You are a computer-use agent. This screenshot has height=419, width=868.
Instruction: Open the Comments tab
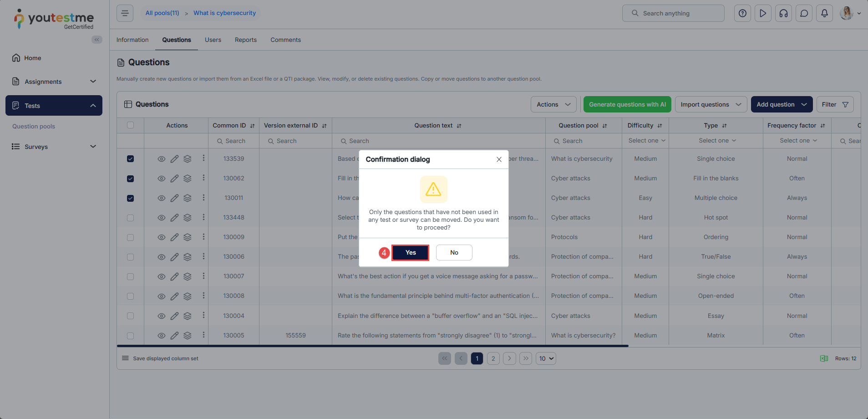(285, 40)
